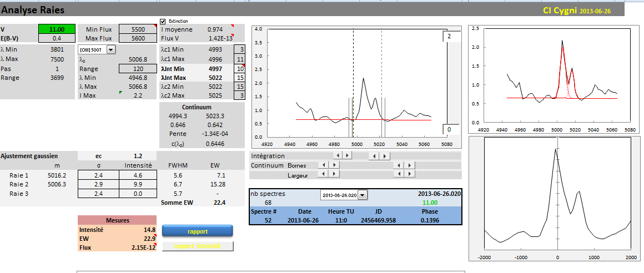Click left arrow of second Intégration spinner
This screenshot has width=644, height=273.
[375, 156]
